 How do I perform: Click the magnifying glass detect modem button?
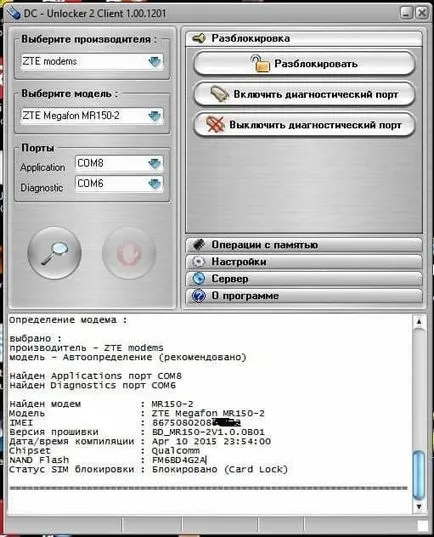[x=54, y=253]
